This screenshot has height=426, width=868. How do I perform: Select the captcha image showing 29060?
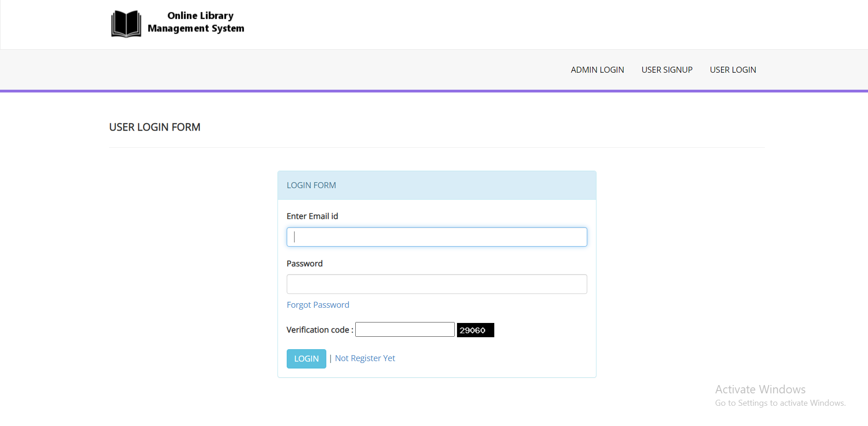point(475,330)
